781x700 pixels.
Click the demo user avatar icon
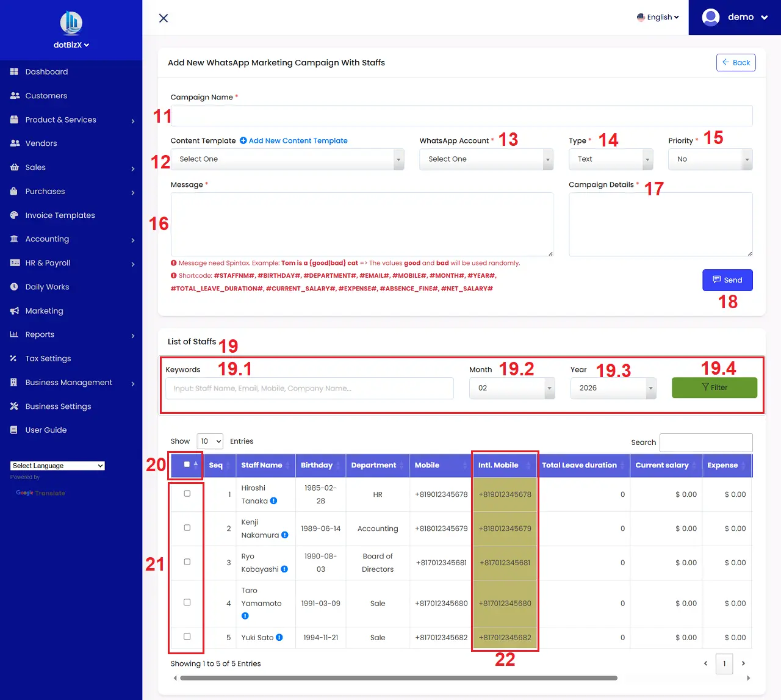[x=711, y=17]
